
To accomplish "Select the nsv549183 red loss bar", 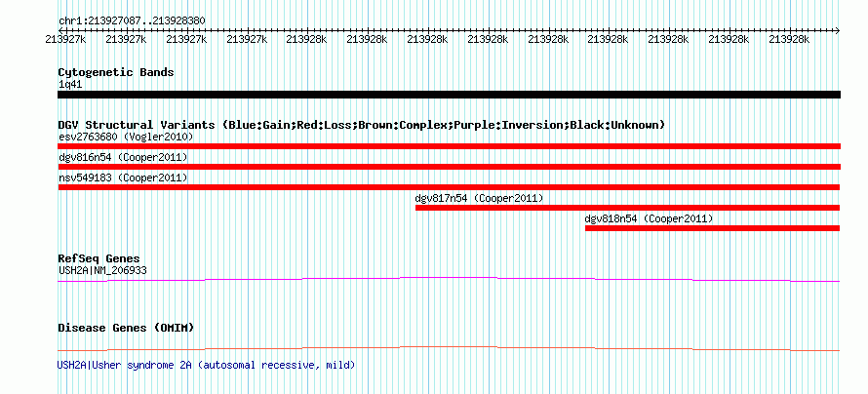I will pos(449,187).
